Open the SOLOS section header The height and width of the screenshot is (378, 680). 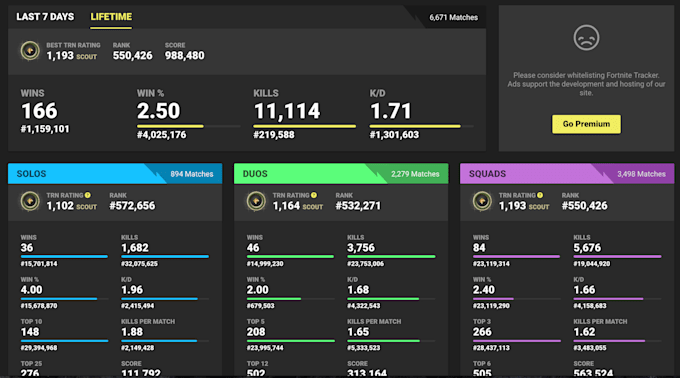[x=115, y=173]
